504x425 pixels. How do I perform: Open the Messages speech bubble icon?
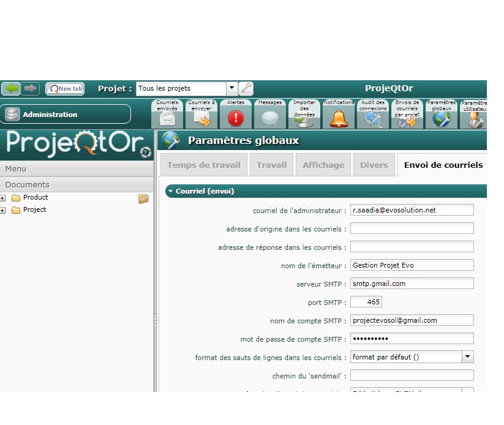[270, 116]
